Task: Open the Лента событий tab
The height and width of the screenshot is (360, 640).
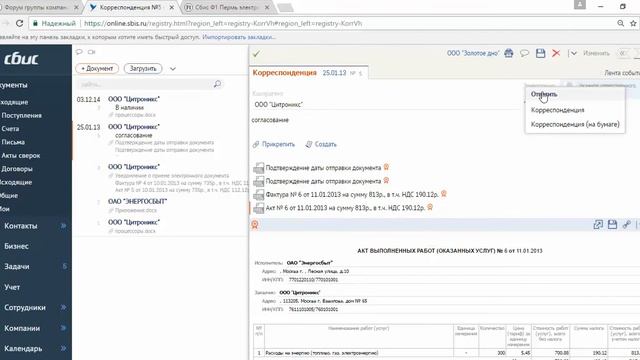Action: (622, 73)
